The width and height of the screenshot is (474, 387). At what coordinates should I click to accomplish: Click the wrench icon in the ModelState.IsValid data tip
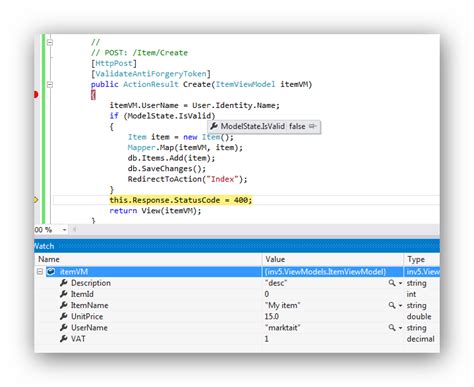point(214,126)
